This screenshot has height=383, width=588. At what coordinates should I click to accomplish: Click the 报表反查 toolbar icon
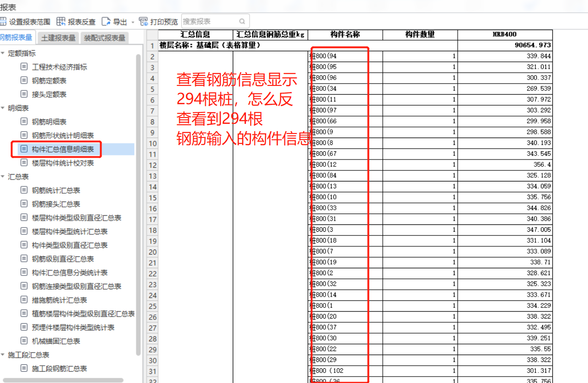[x=61, y=21]
